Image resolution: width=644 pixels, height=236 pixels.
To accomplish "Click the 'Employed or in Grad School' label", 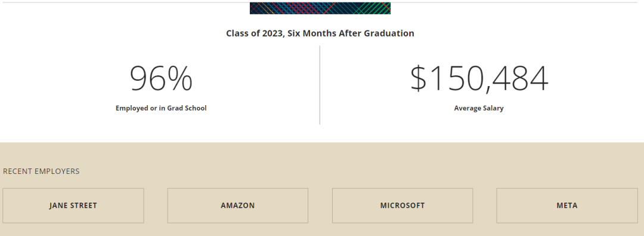I will pyautogui.click(x=161, y=108).
